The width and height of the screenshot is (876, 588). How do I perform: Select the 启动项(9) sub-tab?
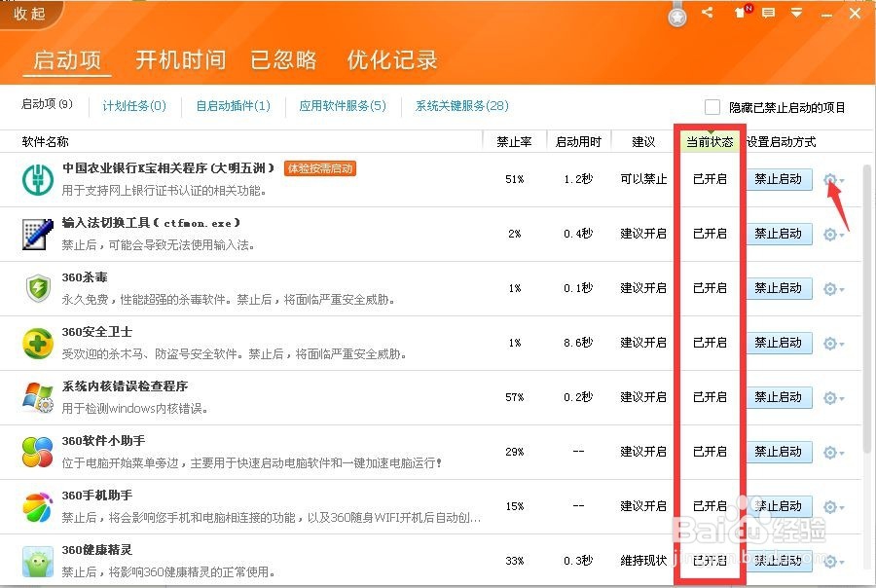coord(47,104)
